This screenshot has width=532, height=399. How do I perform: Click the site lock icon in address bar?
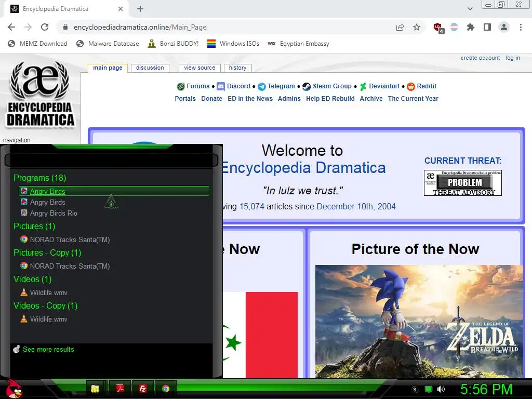(x=65, y=27)
